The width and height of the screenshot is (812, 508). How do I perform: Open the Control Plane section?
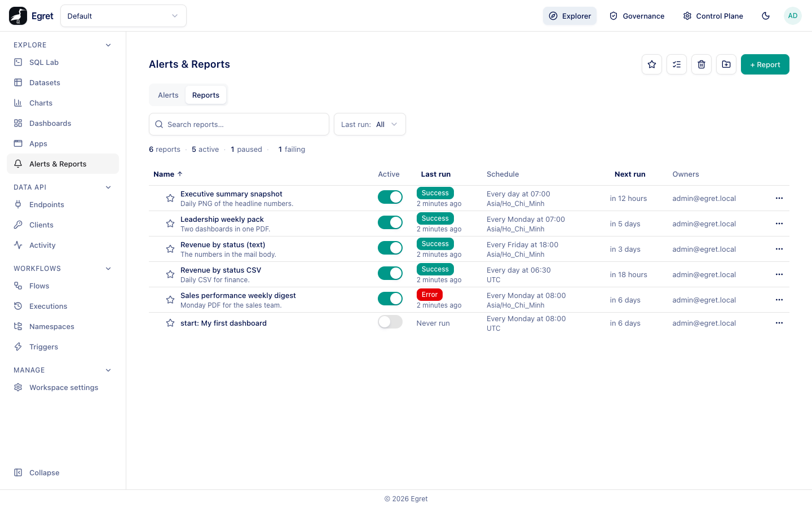click(x=713, y=16)
